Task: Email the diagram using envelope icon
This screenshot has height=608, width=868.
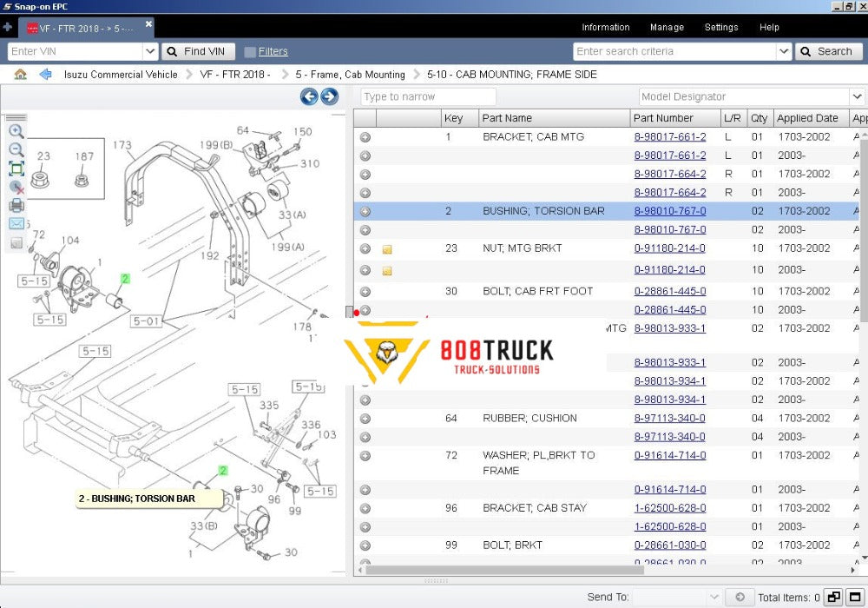Action: click(x=16, y=224)
